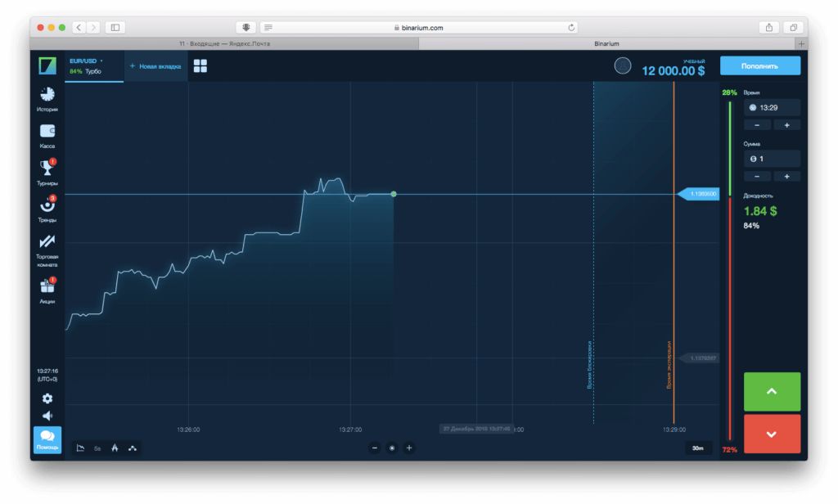This screenshot has width=838, height=504.
Task: Open the История (history) sidebar icon
Action: 47,94
